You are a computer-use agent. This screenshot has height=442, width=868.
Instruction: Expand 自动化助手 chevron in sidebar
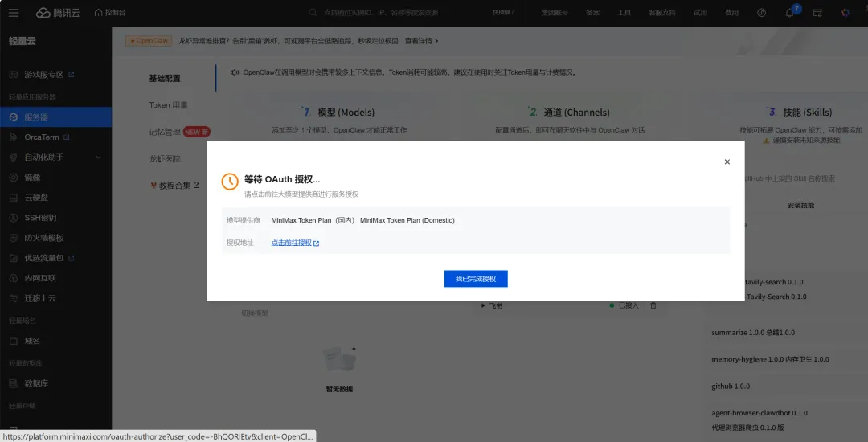tap(99, 157)
